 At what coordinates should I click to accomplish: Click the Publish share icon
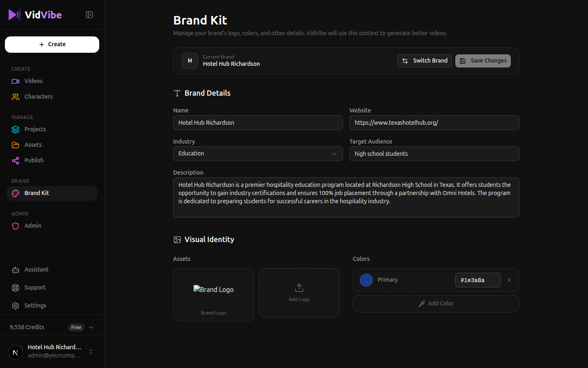pos(16,161)
